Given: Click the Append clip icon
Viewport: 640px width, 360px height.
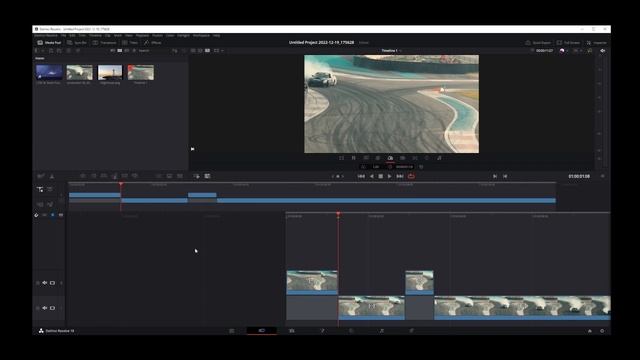Looking at the screenshot, I should [93, 176].
